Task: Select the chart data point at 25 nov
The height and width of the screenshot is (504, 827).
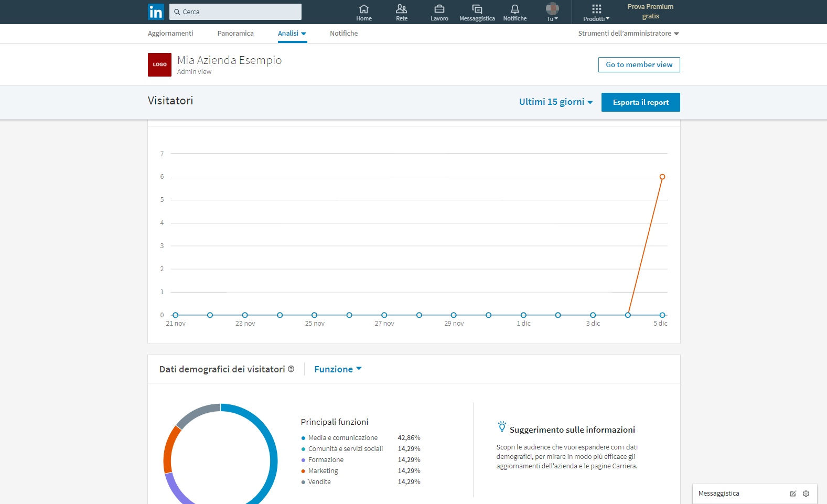Action: tap(315, 315)
